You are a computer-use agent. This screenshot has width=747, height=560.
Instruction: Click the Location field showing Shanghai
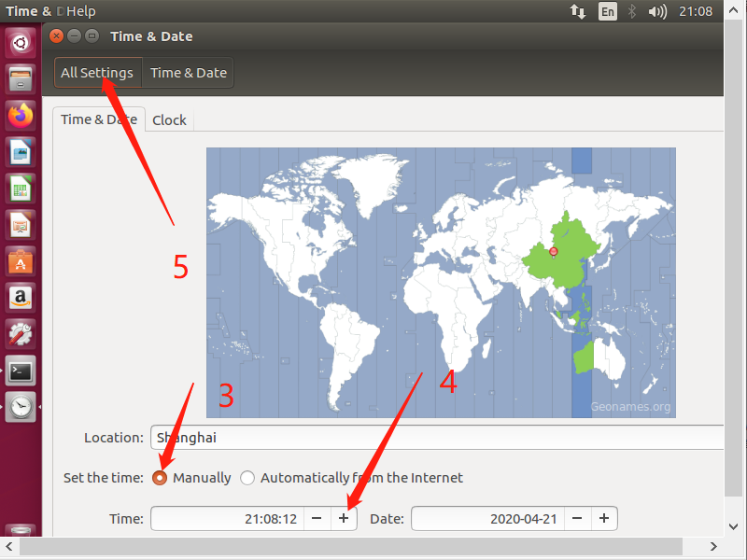pos(373,437)
